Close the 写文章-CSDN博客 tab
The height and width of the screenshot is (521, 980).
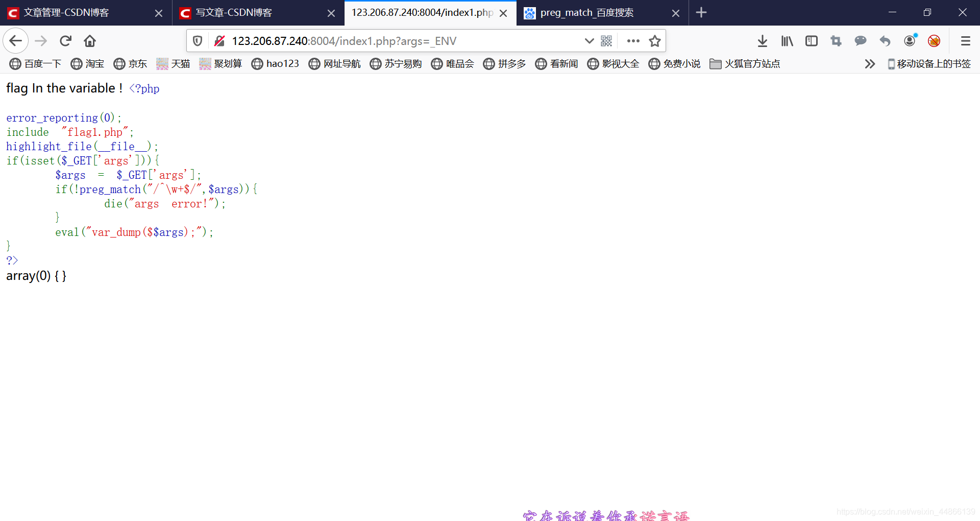tap(331, 13)
